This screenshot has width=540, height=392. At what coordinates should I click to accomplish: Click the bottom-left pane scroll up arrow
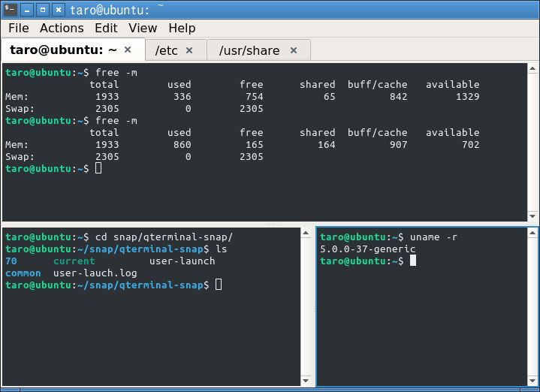point(306,234)
